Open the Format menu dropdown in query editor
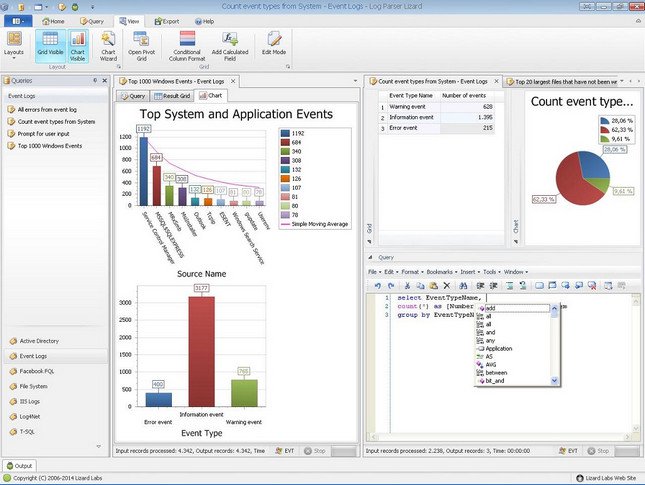 [410, 271]
